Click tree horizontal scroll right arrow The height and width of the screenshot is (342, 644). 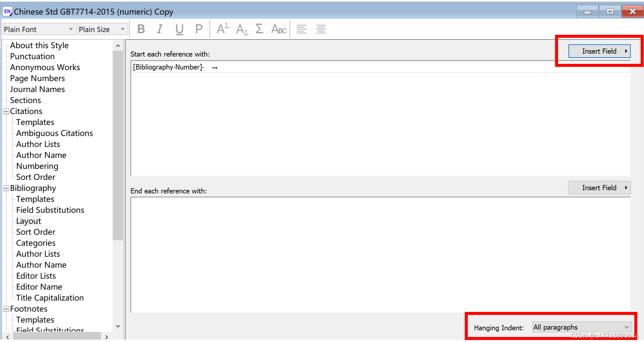point(107,337)
